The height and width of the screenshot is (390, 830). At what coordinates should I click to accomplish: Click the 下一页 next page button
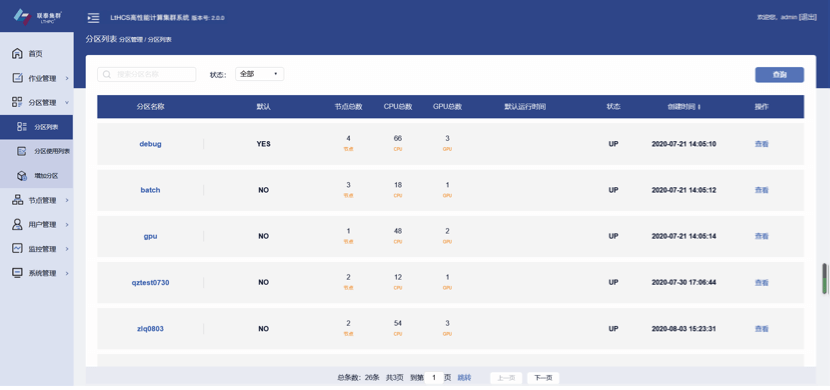(x=543, y=378)
